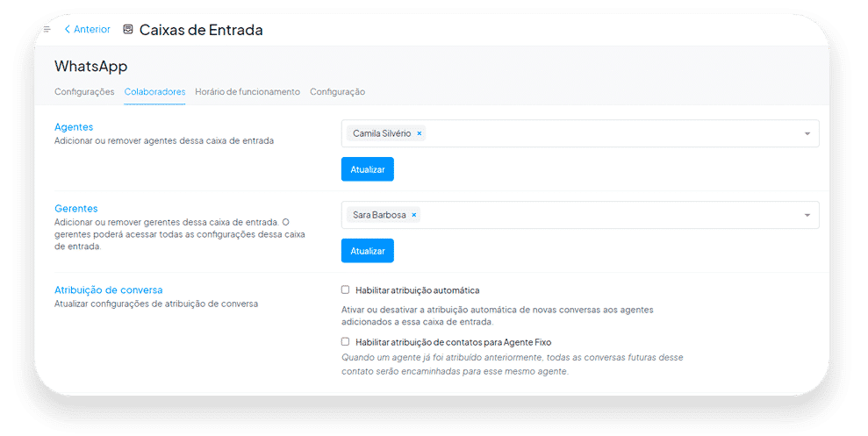868x436 pixels.
Task: Go back using Anterior link
Action: tap(88, 29)
